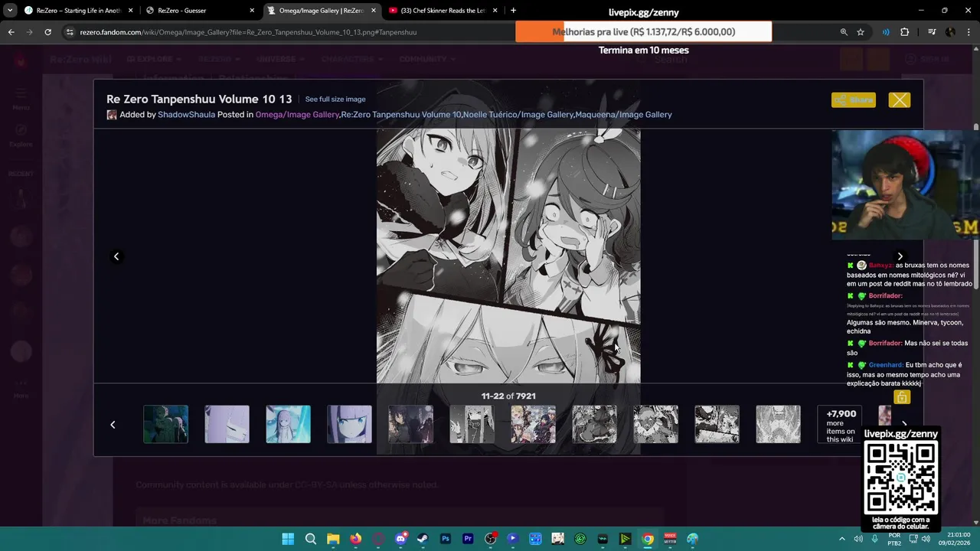Open a new browser tab with the plus button
Screen dimensions: 980x551
(x=513, y=11)
